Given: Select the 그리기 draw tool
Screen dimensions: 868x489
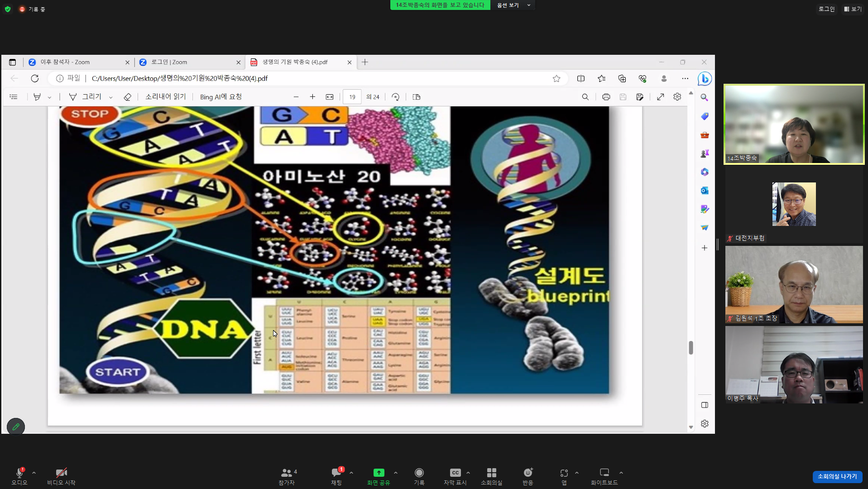Looking at the screenshot, I should [85, 97].
